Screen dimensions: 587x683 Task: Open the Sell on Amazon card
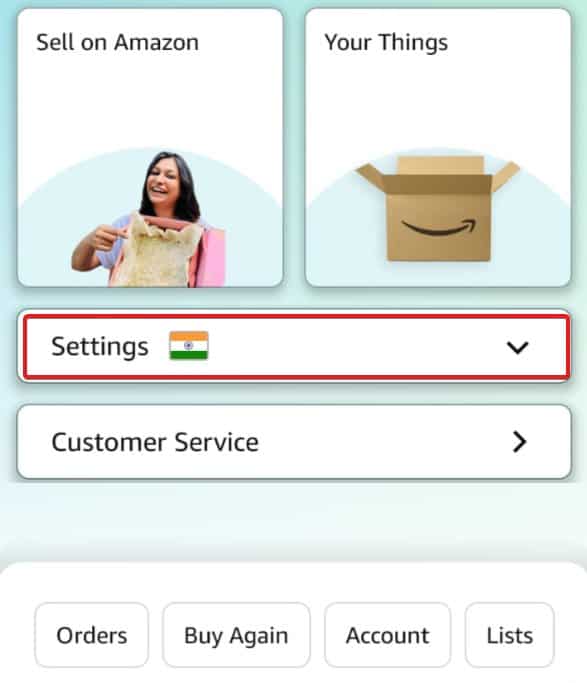click(150, 148)
